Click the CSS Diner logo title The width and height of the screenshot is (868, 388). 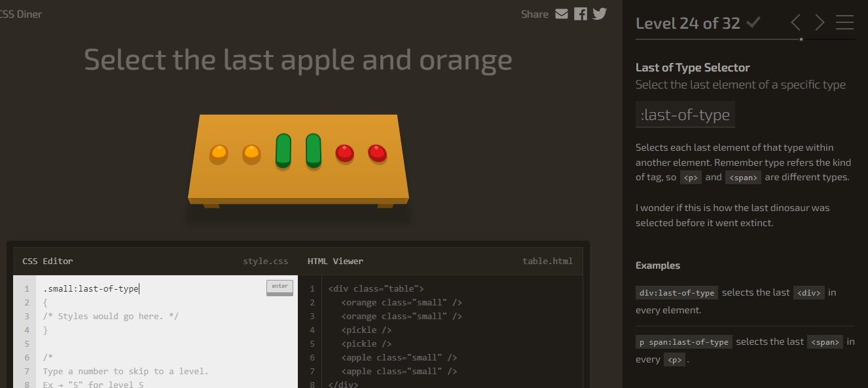21,14
